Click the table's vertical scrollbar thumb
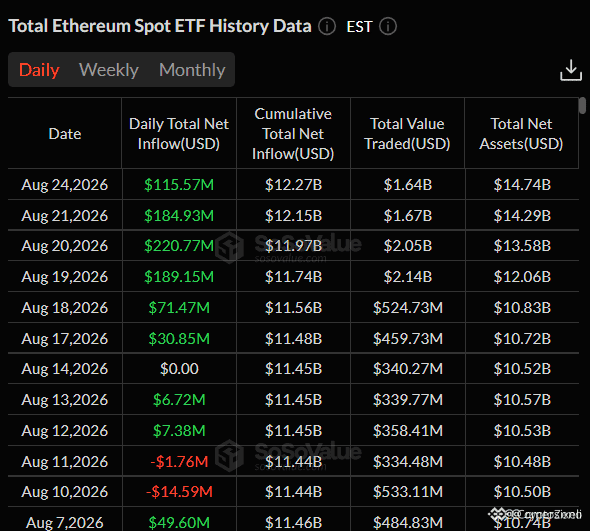The image size is (590, 531). tap(582, 105)
